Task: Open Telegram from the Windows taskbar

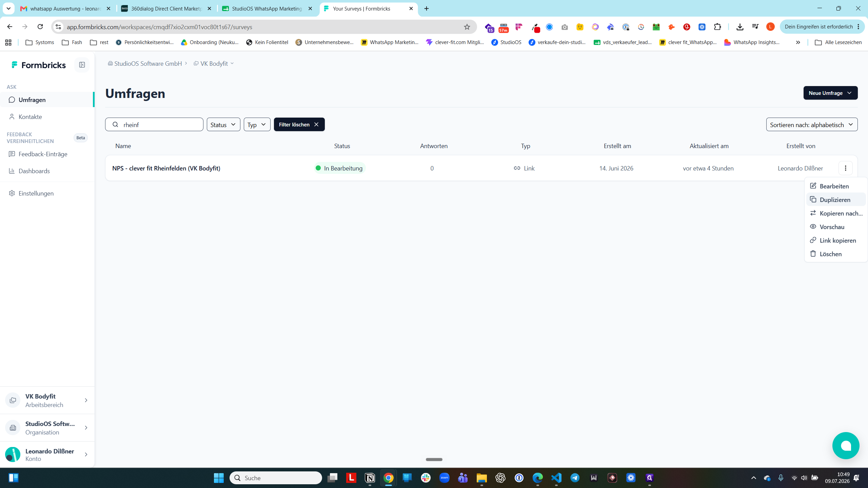Action: pos(575,478)
